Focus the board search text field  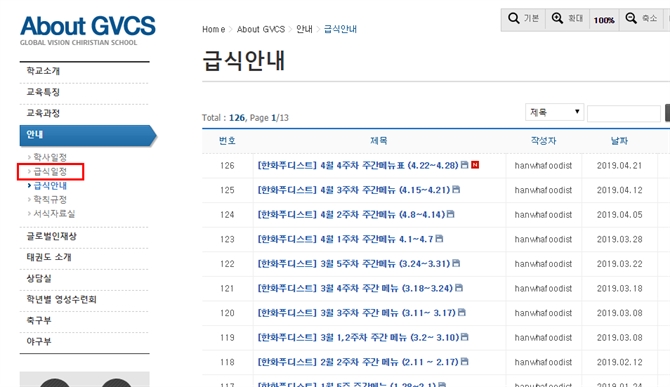(x=624, y=114)
